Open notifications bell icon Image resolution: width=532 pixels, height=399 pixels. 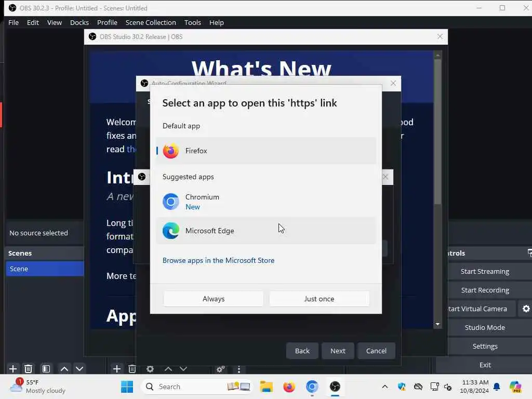click(x=497, y=387)
